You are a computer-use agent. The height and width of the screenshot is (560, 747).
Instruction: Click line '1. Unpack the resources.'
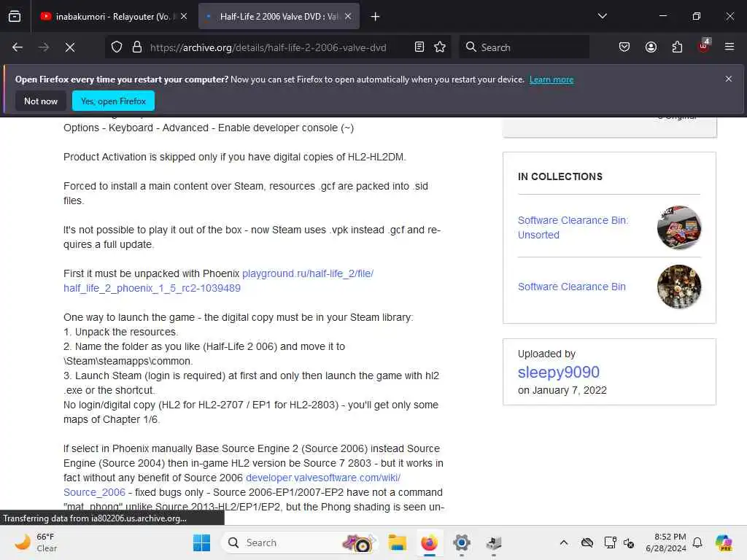tap(121, 332)
